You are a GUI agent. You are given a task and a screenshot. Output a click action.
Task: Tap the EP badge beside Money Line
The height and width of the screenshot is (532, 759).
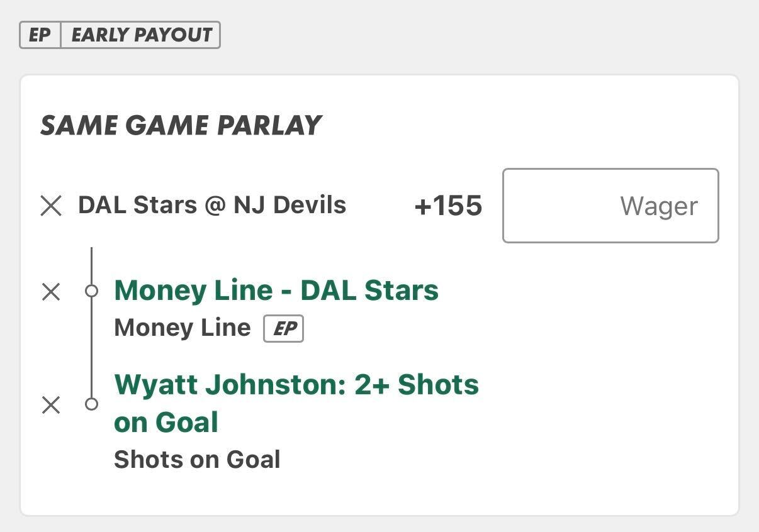coord(283,329)
